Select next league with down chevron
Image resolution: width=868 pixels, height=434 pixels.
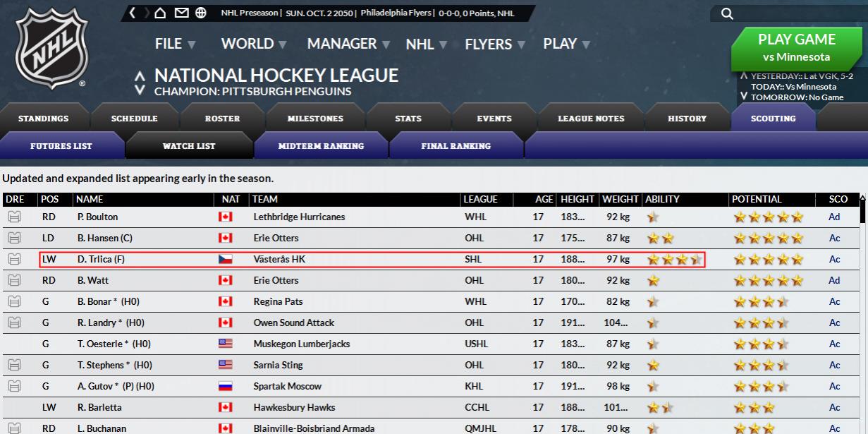coord(140,90)
